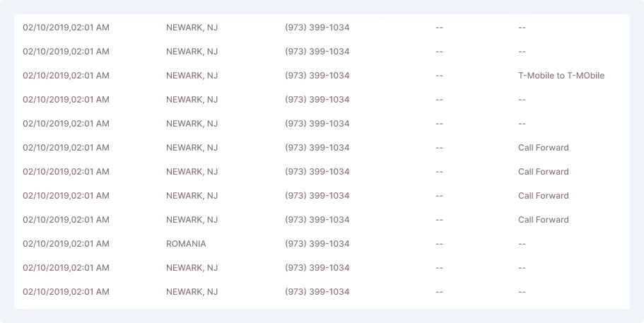Click the date in the T-Mobile row

pos(66,76)
